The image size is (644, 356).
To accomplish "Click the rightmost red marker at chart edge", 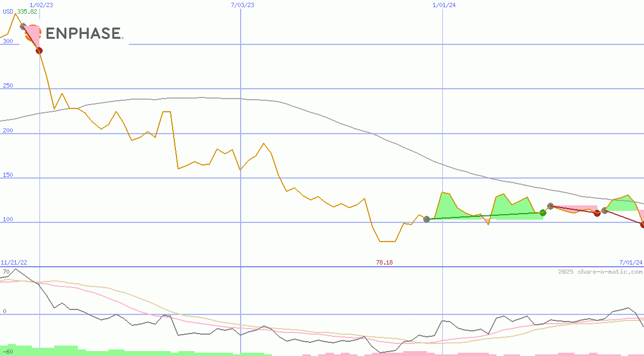I will 641,223.
